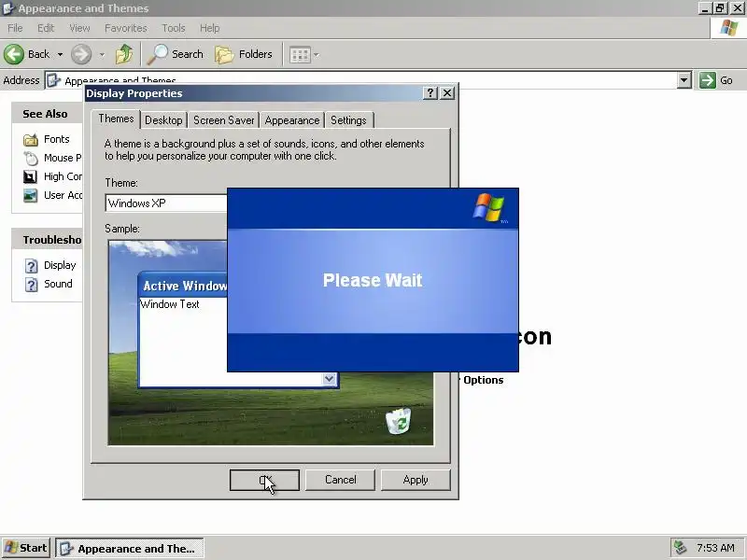Go up one folder level
The width and height of the screenshot is (747, 560).
pyautogui.click(x=124, y=54)
